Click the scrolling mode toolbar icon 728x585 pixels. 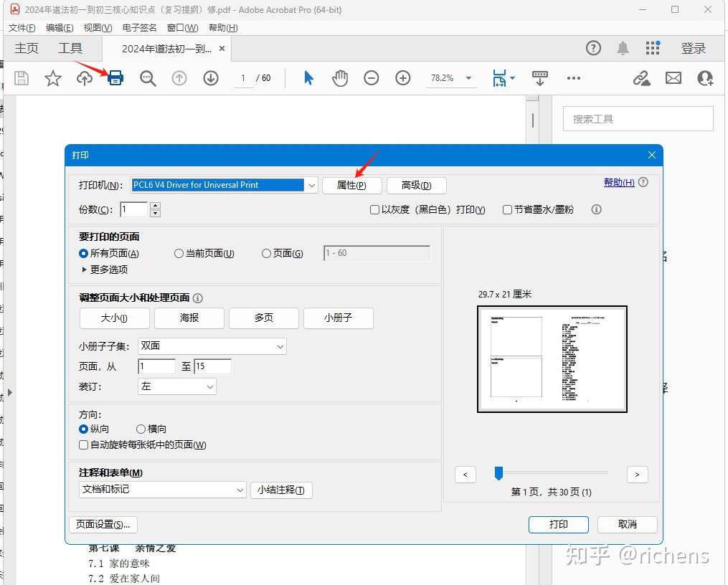pos(540,78)
